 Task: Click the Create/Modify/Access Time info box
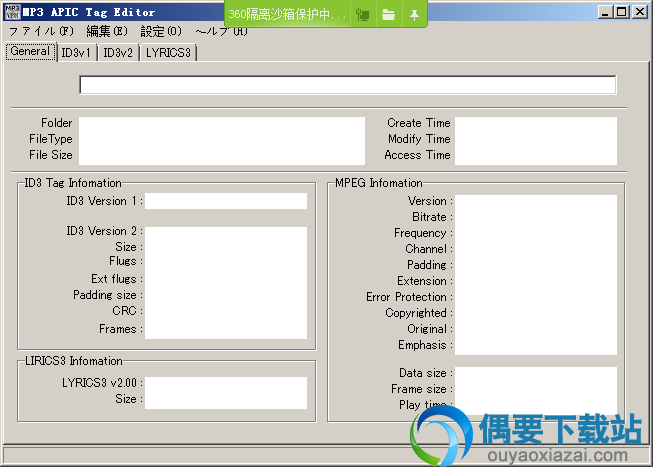(x=536, y=141)
